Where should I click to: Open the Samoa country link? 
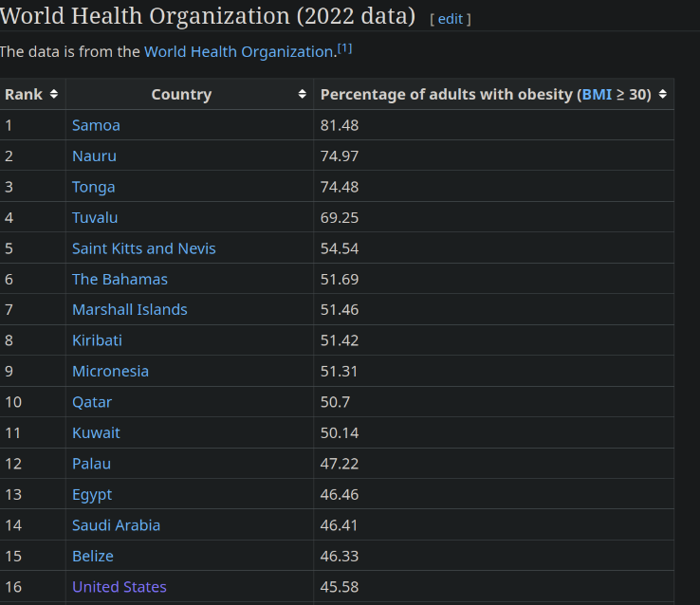click(96, 125)
